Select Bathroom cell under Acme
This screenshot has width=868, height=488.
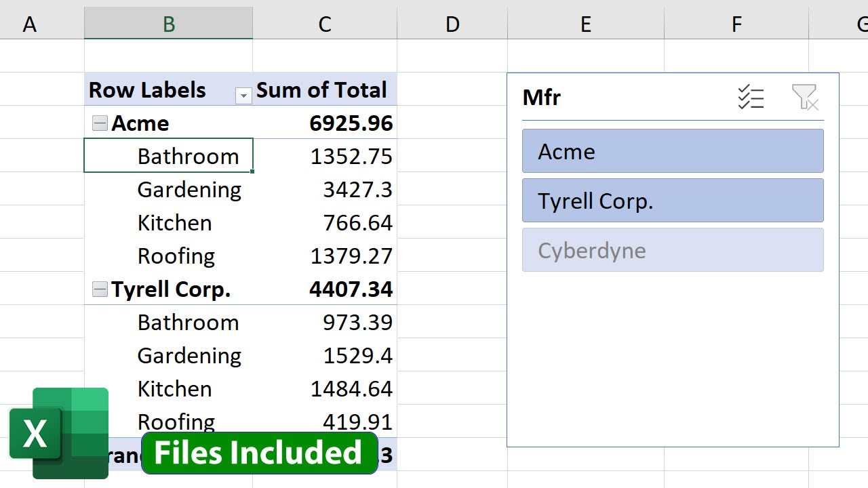click(x=169, y=156)
